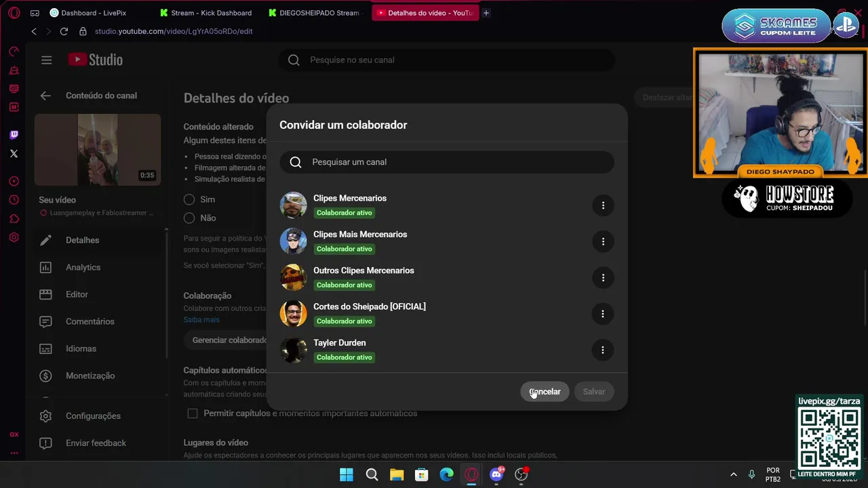Open Twitch in the Opera sidebar
The image size is (868, 488).
coord(14,135)
